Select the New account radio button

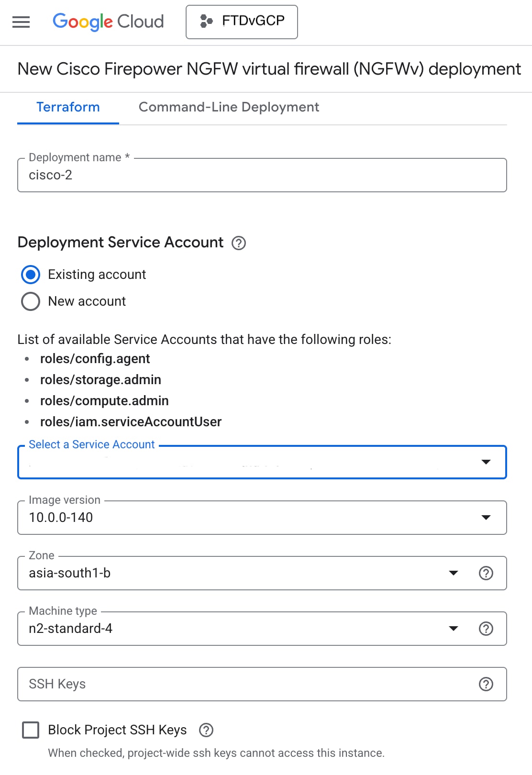[x=31, y=301]
